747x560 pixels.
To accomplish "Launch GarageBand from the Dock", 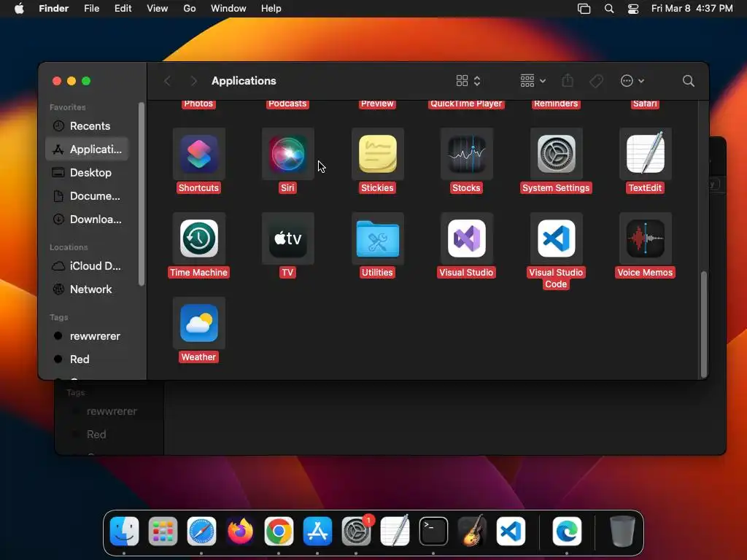I will click(472, 531).
